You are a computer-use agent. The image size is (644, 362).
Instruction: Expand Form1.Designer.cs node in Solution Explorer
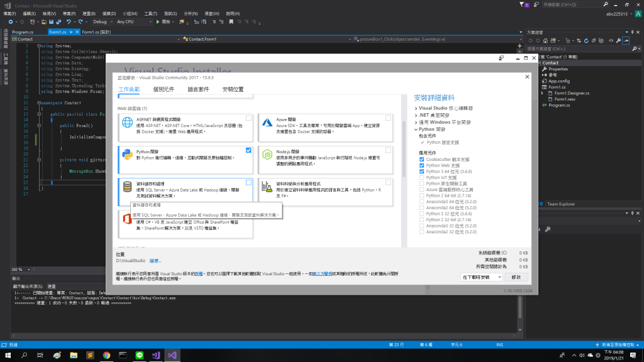[542, 93]
